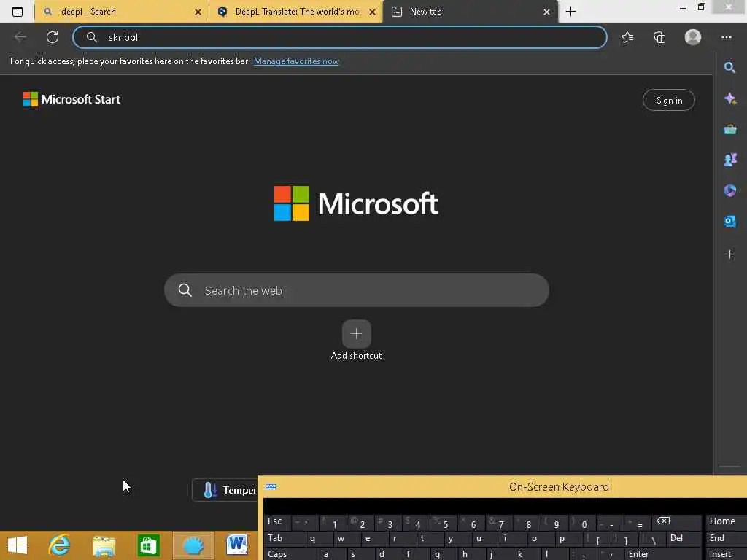This screenshot has width=747, height=560.
Task: Tap the Del key on the On-Screen Keyboard
Action: point(683,539)
